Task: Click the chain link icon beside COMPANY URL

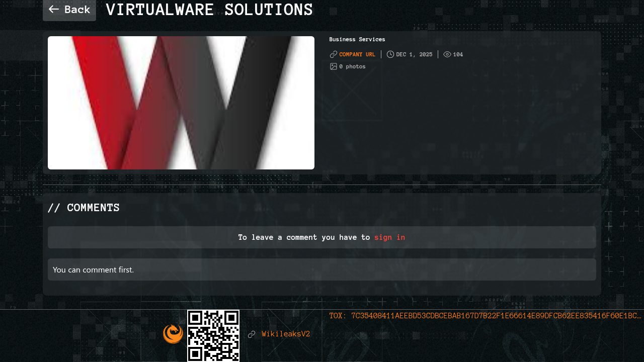Action: 333,54
